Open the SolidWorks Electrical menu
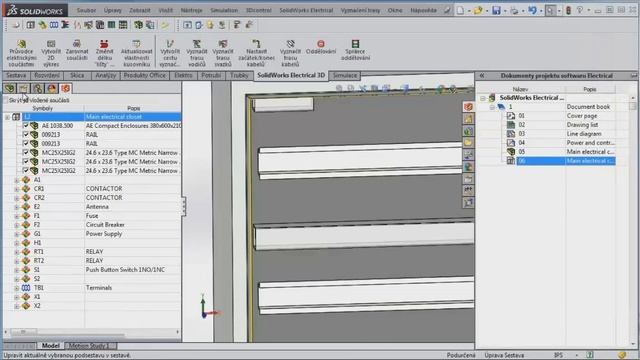Image resolution: width=640 pixels, height=360 pixels. 306,10
